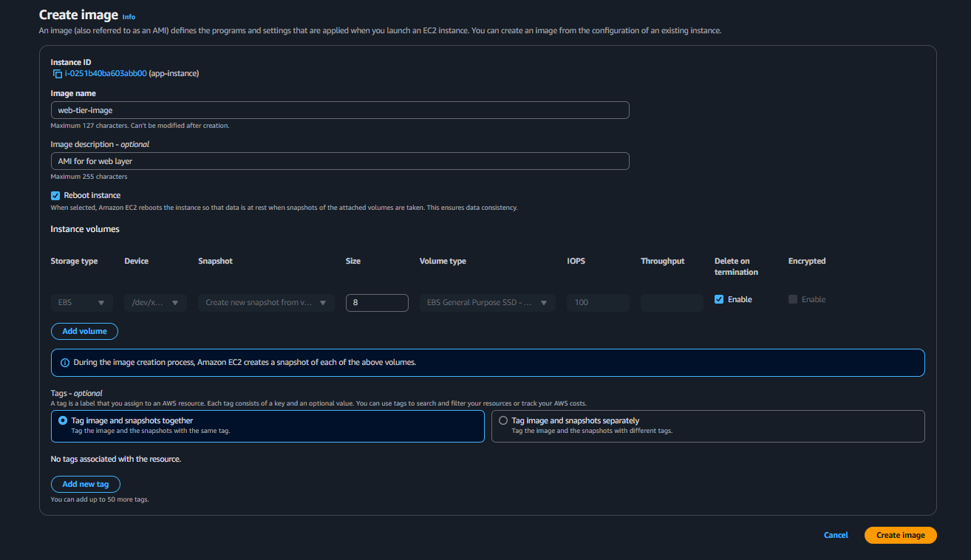The height and width of the screenshot is (560, 971).
Task: Copy the instance ID with the copy icon
Action: [58, 74]
